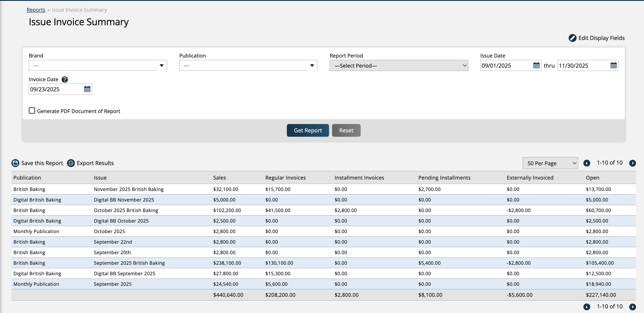Open the Reports breadcrumb link
Screen dimensions: 644x313
coord(36,10)
